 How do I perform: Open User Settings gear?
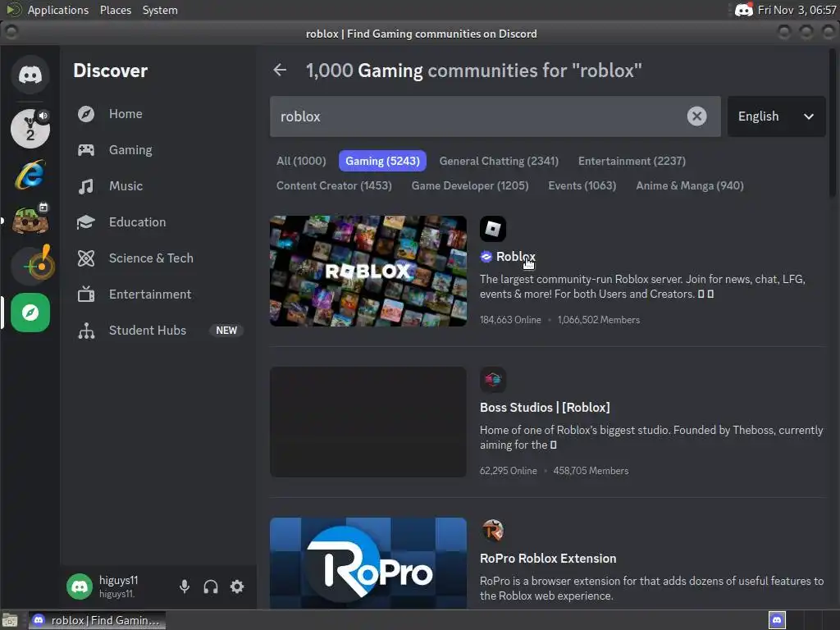pyautogui.click(x=237, y=587)
